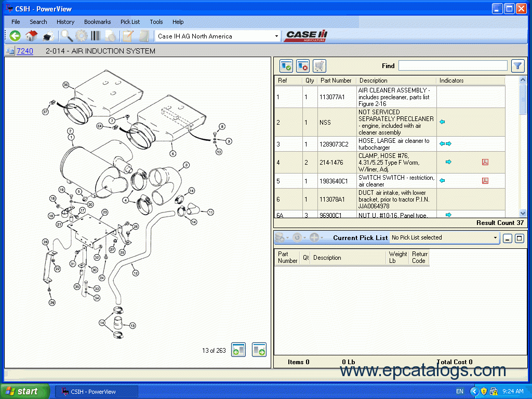The image size is (532, 399).
Task: Follow the 7240 model link
Action: pyautogui.click(x=25, y=51)
